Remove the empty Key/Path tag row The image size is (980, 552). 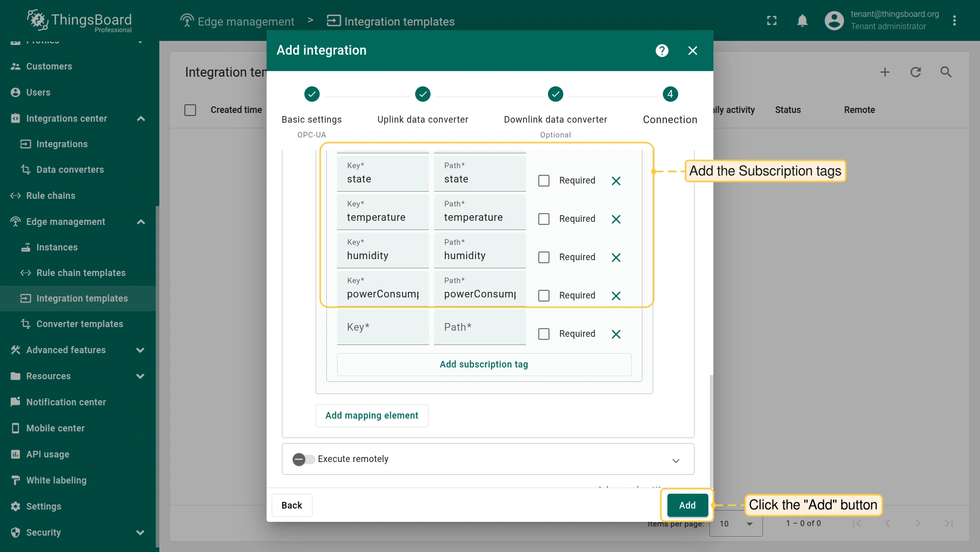(616, 334)
